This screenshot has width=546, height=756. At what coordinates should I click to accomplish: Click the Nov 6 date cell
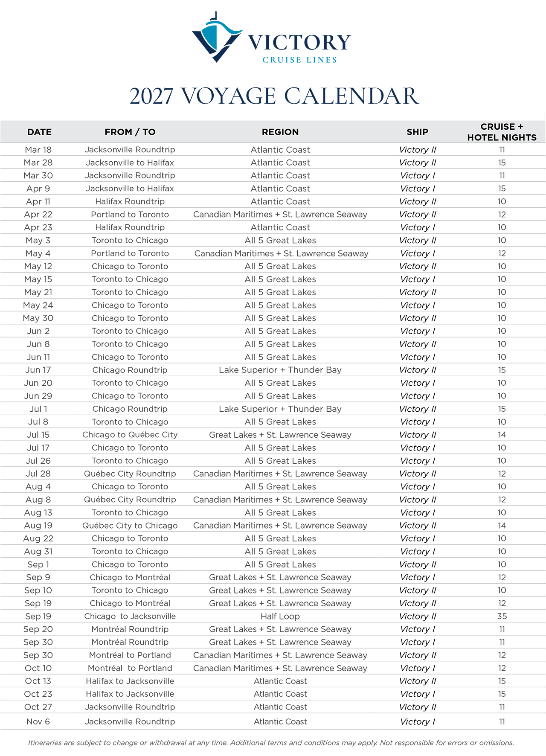[x=38, y=721]
